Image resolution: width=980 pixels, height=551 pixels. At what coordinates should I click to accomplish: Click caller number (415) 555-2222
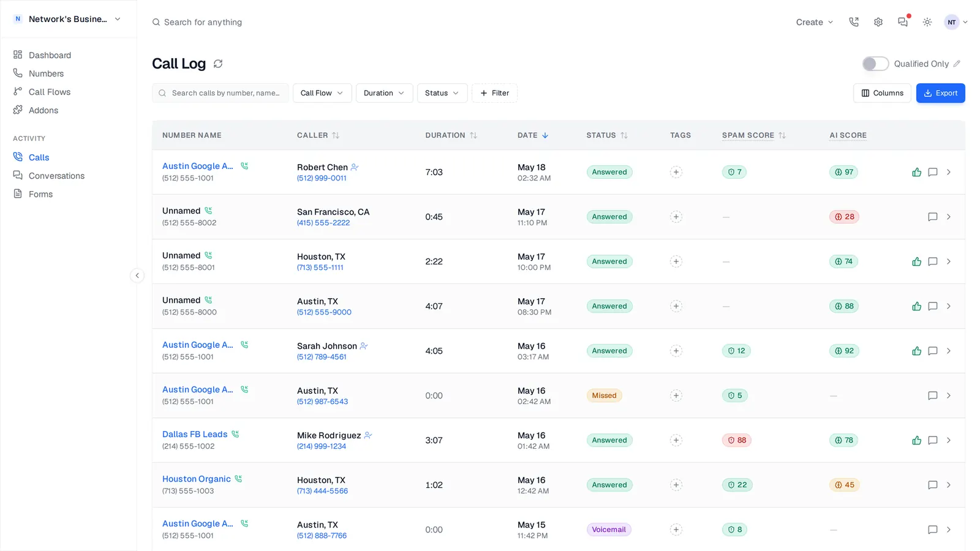pyautogui.click(x=323, y=223)
